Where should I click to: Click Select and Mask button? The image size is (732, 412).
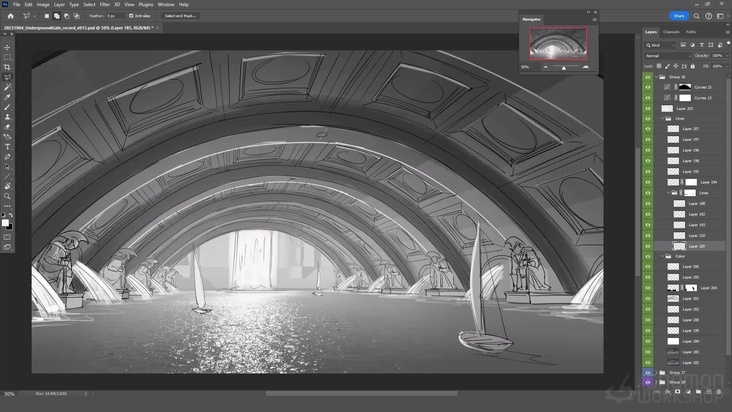tap(180, 16)
